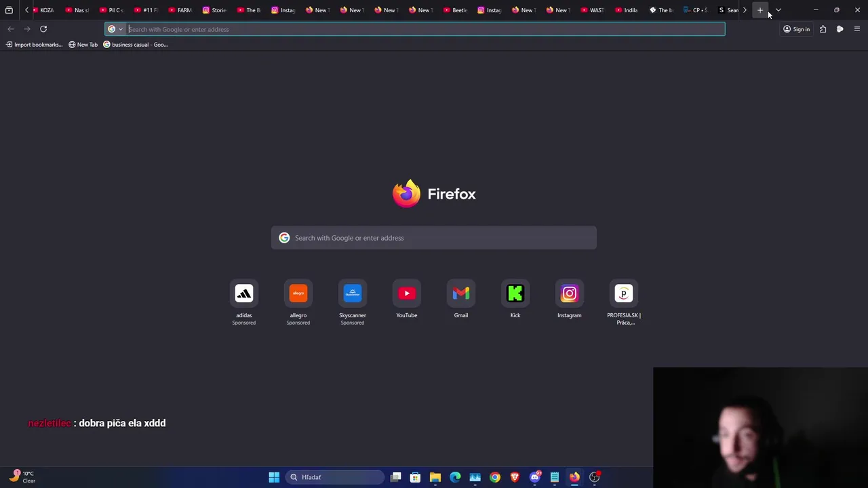Click the extension icon beside the menu button
Screen dimensions: 868x488
tap(840, 29)
